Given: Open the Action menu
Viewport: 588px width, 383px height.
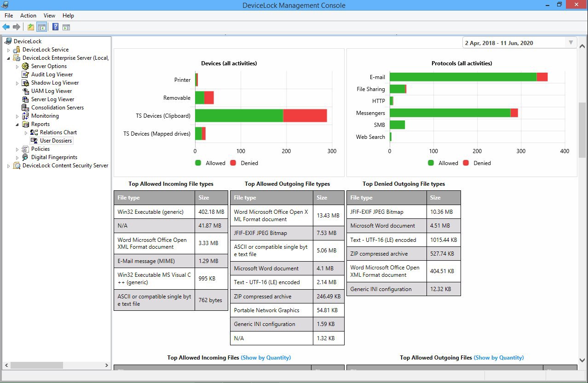Looking at the screenshot, I should pos(28,16).
